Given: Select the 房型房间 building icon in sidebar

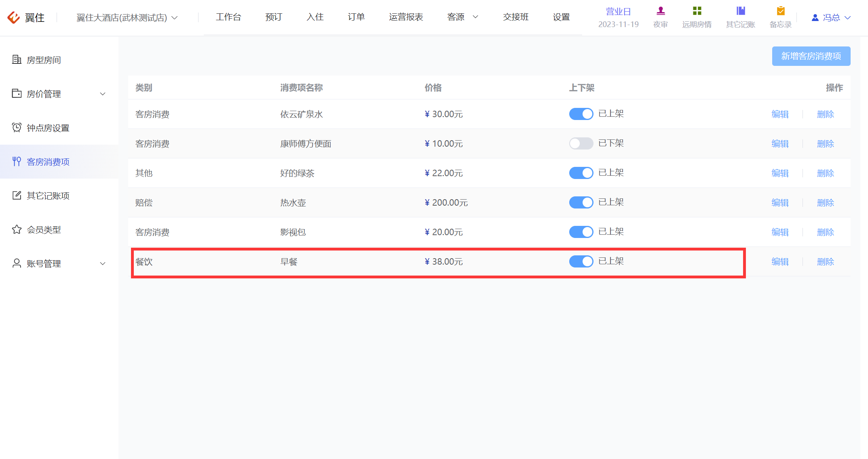Looking at the screenshot, I should pos(17,59).
